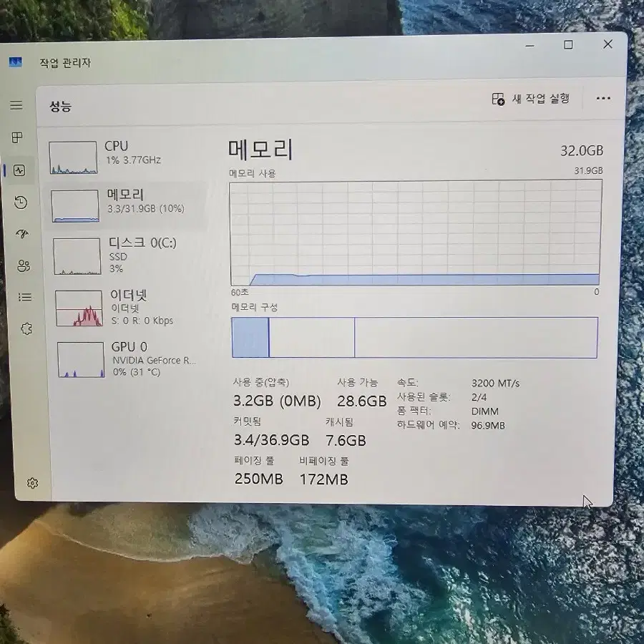Click the 28.6GB available value

362,401
